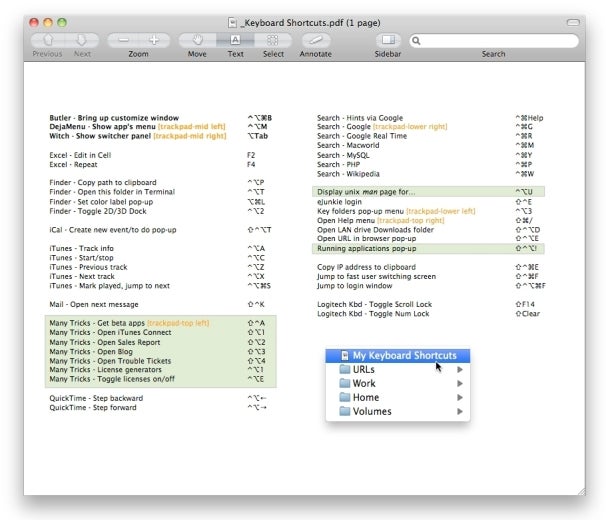Viewport: 606px width, 520px height.
Task: Click 'Many Tricks - Toggle licenses on/off' line
Action: [112, 379]
